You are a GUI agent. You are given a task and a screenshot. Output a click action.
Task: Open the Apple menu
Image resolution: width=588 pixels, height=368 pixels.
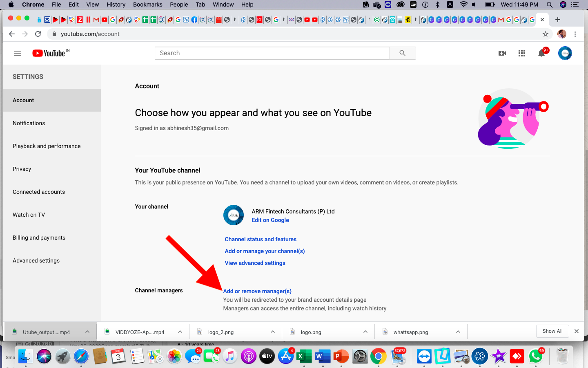tap(11, 4)
